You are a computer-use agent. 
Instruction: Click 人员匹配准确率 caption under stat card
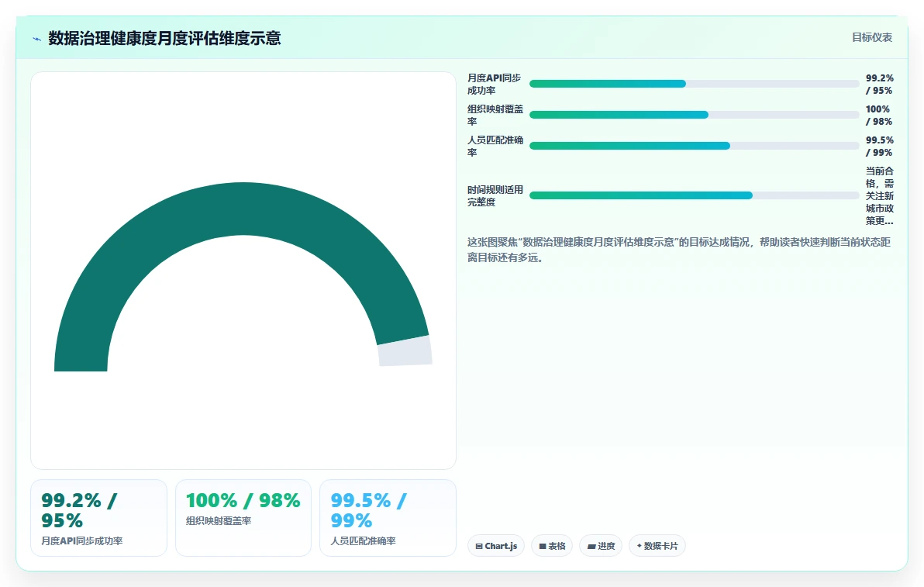(363, 541)
